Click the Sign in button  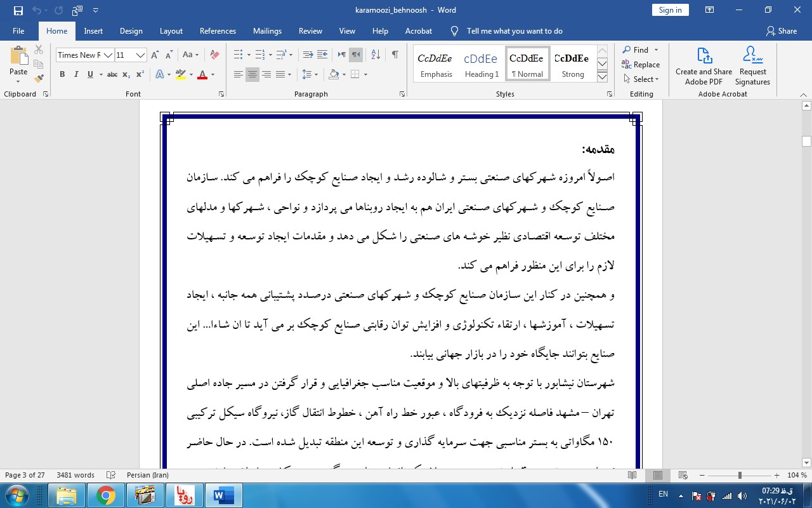coord(670,10)
